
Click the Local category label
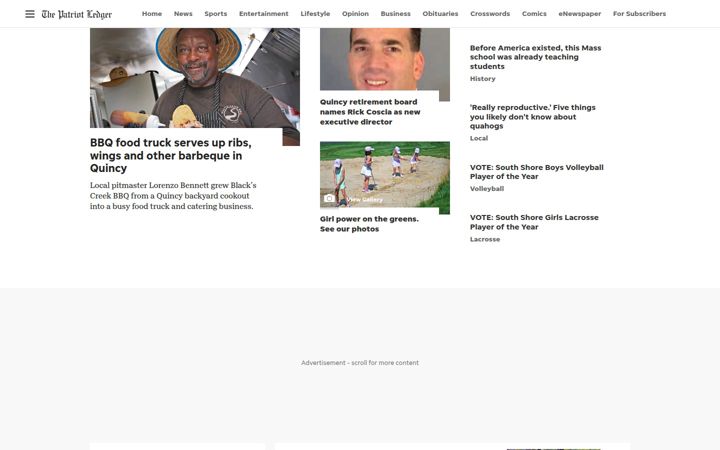point(478,138)
